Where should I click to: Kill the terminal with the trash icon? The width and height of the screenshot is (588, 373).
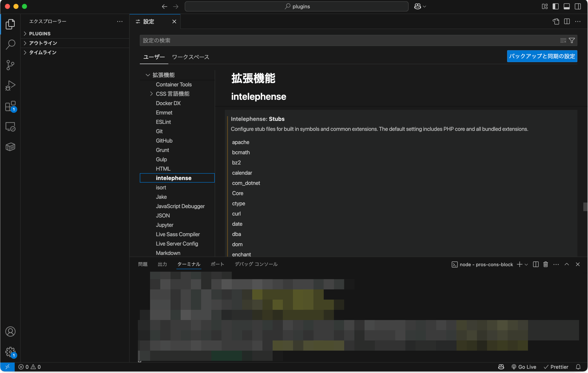546,264
